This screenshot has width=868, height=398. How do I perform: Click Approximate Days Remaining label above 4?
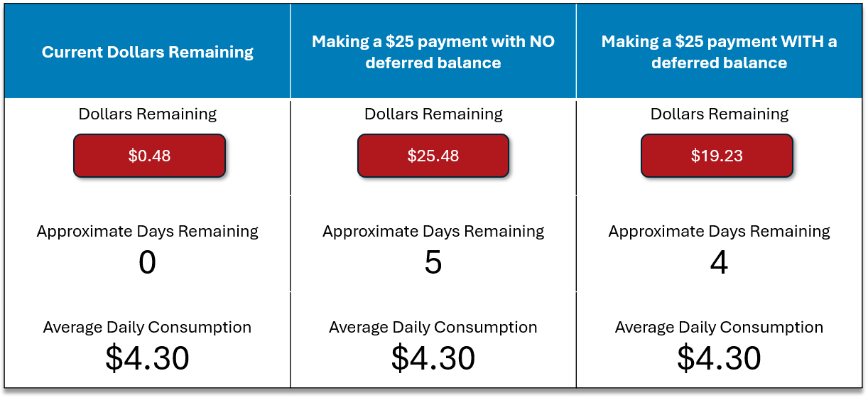coord(720,232)
